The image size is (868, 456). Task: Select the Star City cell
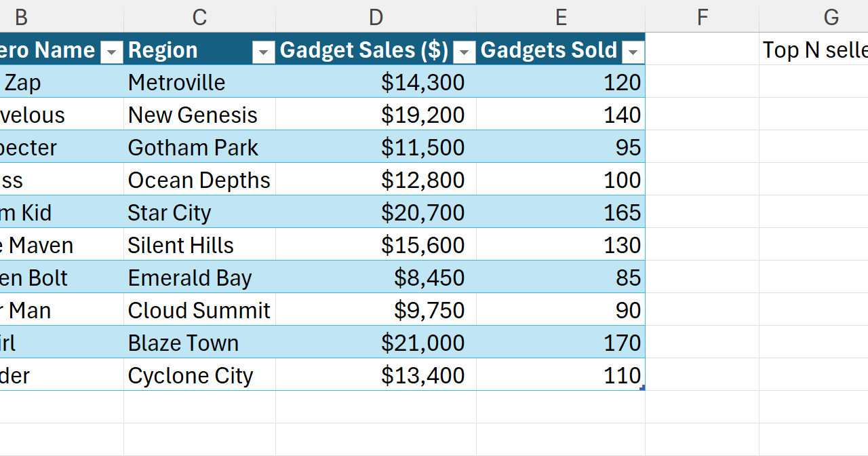click(x=199, y=212)
